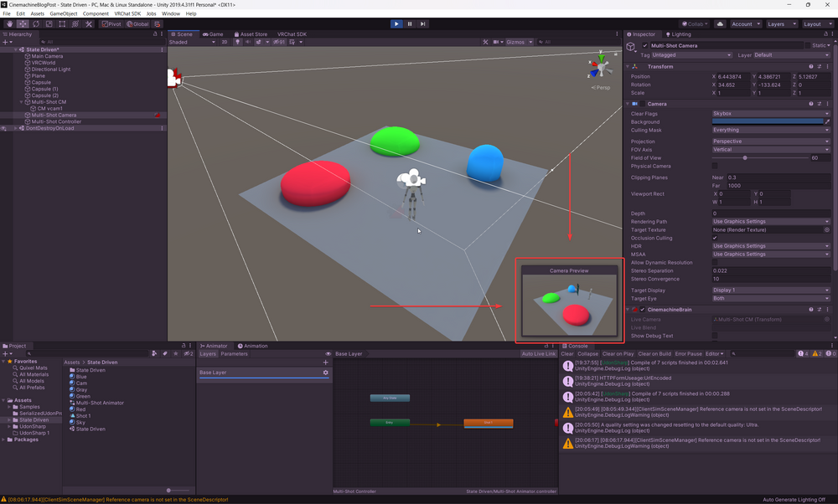Open Base Layer settings gear in Animator

pos(326,373)
